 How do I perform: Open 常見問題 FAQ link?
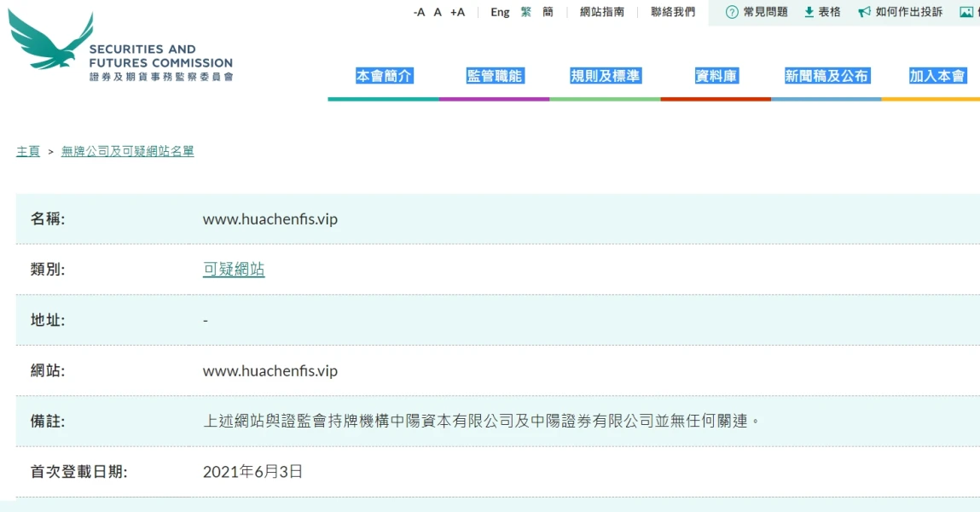pyautogui.click(x=766, y=12)
